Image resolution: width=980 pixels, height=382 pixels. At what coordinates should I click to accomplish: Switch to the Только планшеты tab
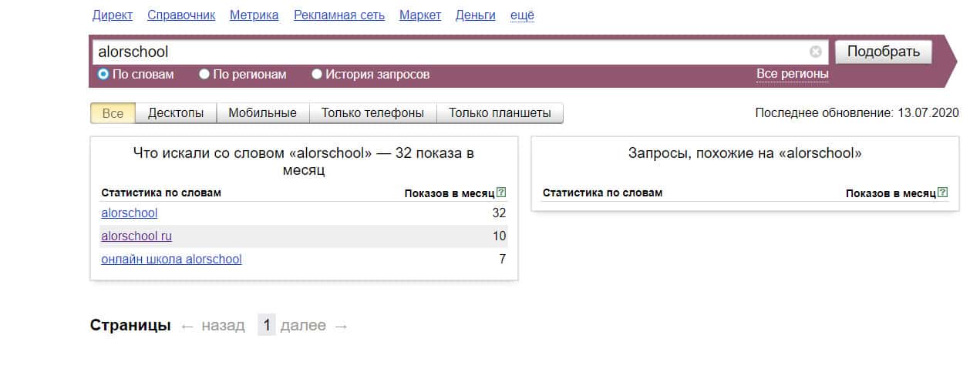point(500,112)
